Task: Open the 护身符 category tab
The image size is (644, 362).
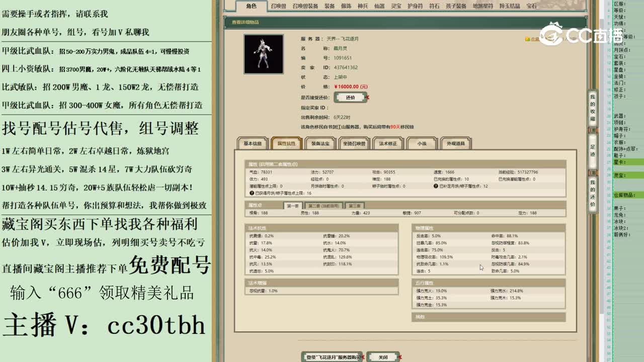Action: pos(415,6)
